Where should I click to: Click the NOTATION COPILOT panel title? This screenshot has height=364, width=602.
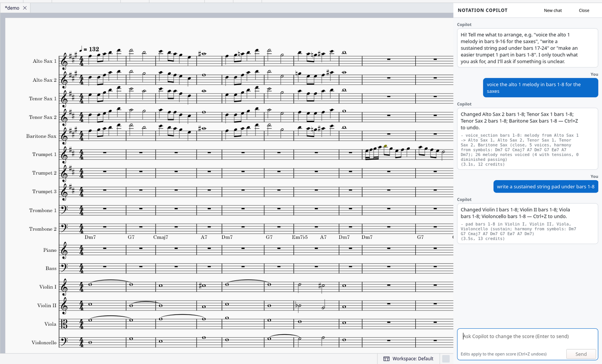tap(482, 10)
